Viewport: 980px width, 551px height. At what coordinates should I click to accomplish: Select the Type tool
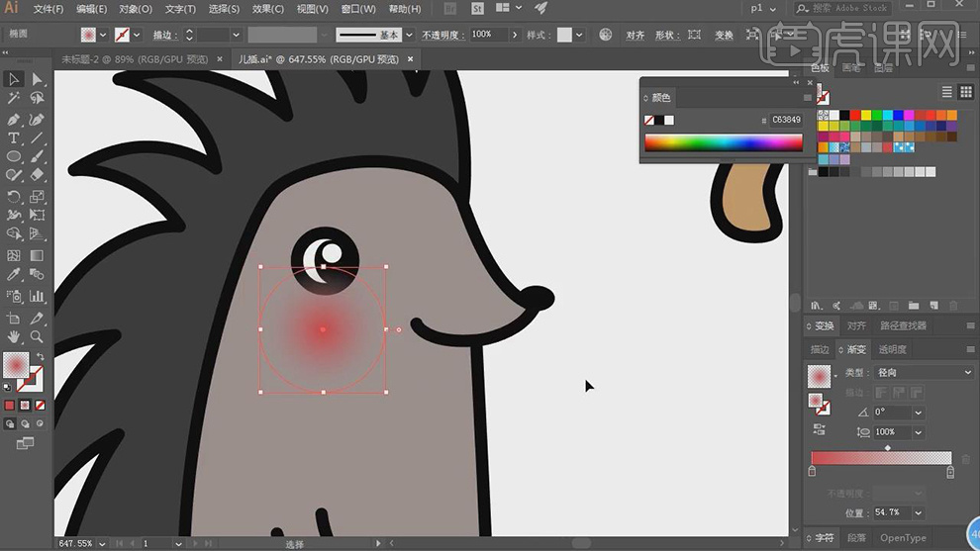coord(14,138)
